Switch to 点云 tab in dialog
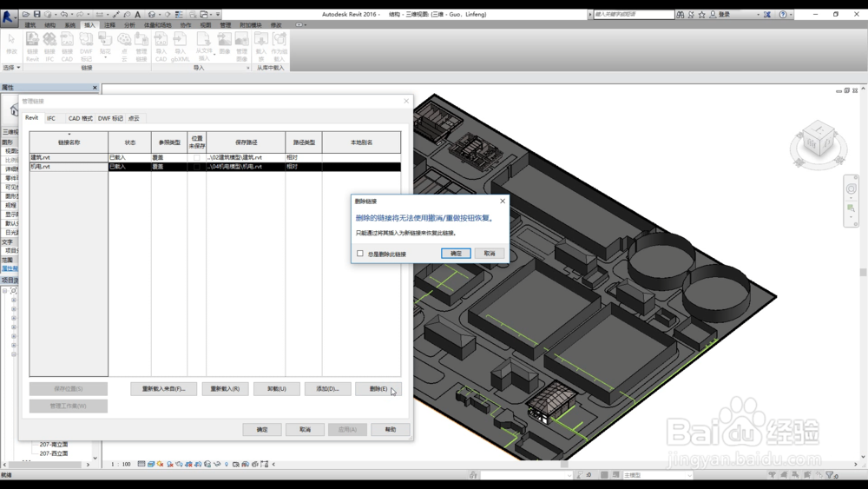Image resolution: width=868 pixels, height=489 pixels. pos(134,118)
